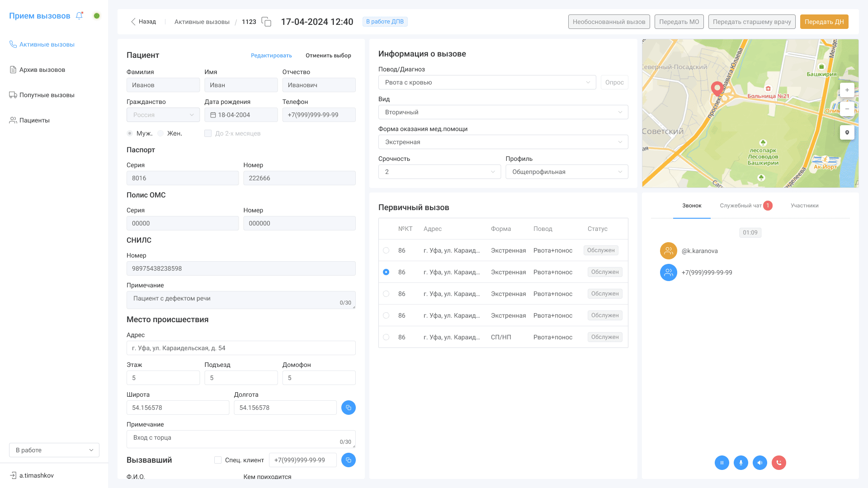Select the last СП/НП row radio button
This screenshot has width=868, height=488.
click(x=386, y=337)
